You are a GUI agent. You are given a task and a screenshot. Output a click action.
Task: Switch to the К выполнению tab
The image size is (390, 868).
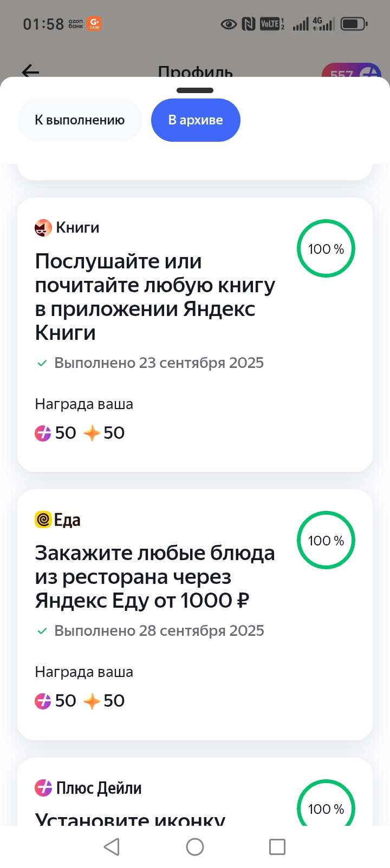[80, 120]
